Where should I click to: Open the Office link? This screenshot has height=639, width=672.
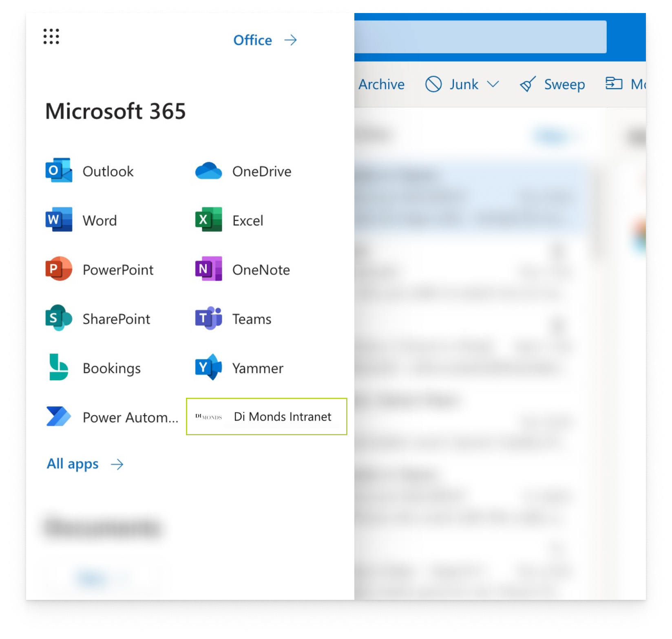[x=252, y=40]
